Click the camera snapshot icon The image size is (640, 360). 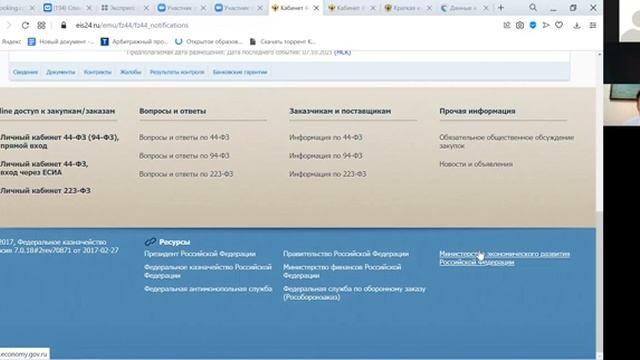click(520, 25)
